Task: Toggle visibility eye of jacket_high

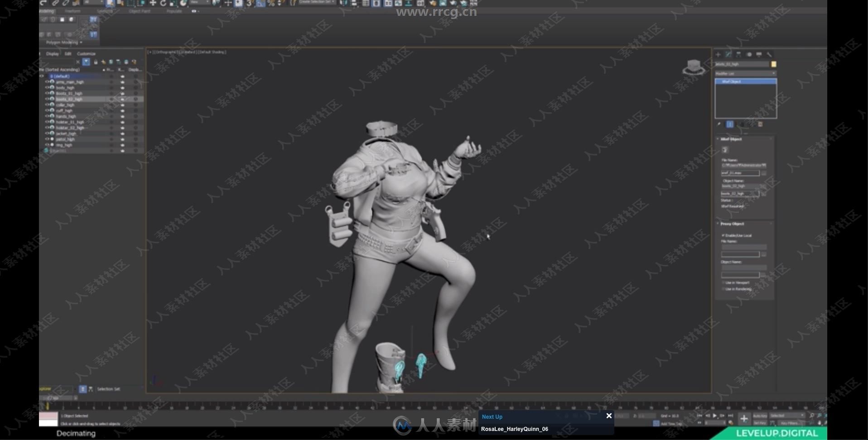Action: pyautogui.click(x=47, y=134)
